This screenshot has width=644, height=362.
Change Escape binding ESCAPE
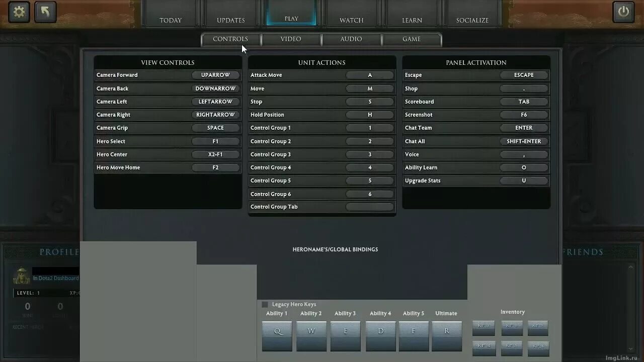point(524,75)
